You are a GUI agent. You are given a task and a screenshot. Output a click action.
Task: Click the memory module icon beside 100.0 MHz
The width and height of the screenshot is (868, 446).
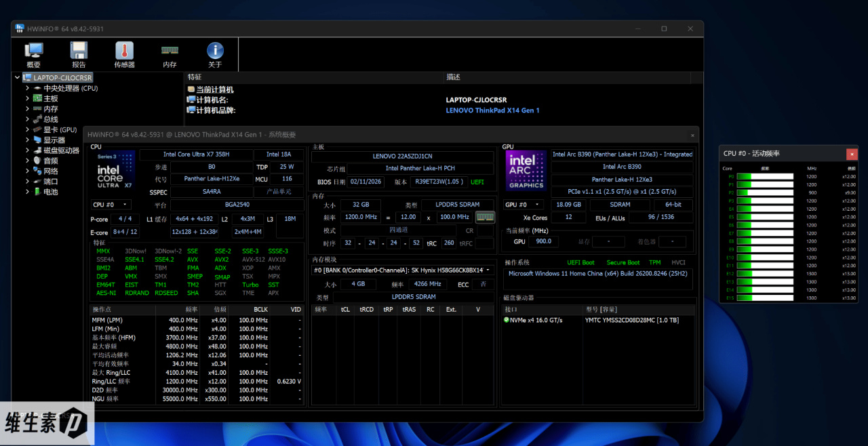(x=485, y=217)
